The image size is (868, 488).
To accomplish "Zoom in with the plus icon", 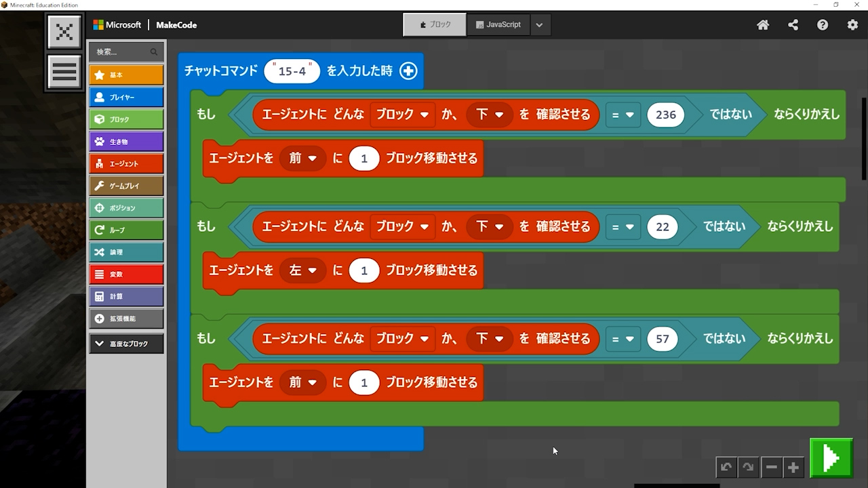I will (793, 467).
